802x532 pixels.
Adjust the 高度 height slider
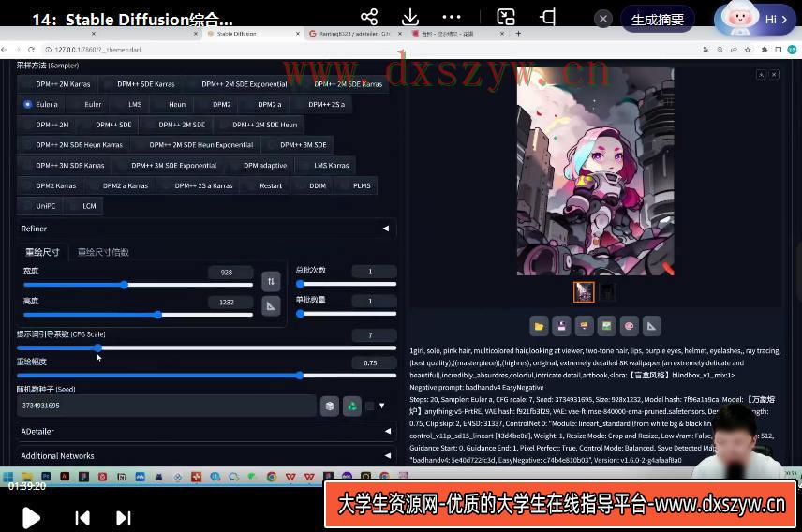pyautogui.click(x=138, y=315)
